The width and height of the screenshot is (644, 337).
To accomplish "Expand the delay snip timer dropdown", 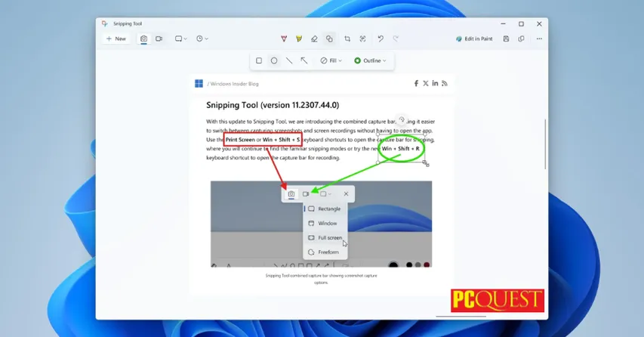I will 202,39.
